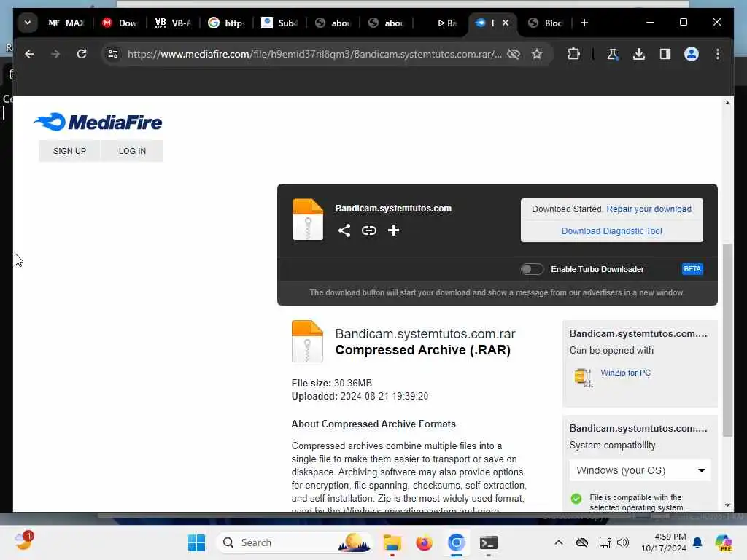Launch Firefox from the taskbar
The image size is (747, 560).
424,542
